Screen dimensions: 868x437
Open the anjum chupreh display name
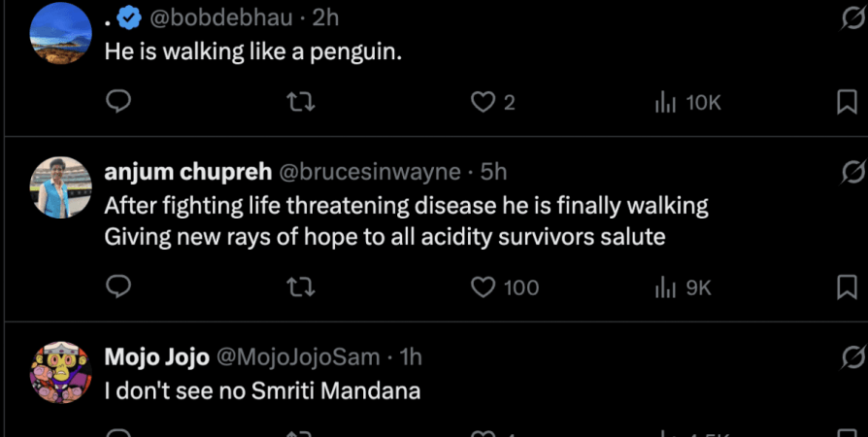[187, 172]
